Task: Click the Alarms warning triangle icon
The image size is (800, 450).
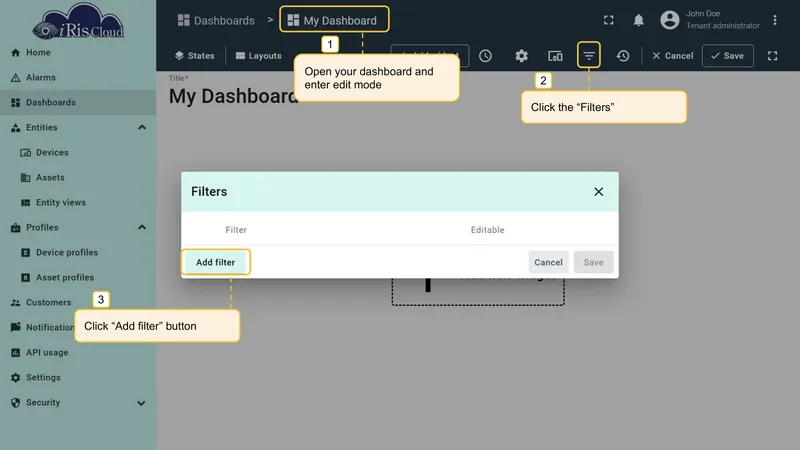Action: [15, 78]
